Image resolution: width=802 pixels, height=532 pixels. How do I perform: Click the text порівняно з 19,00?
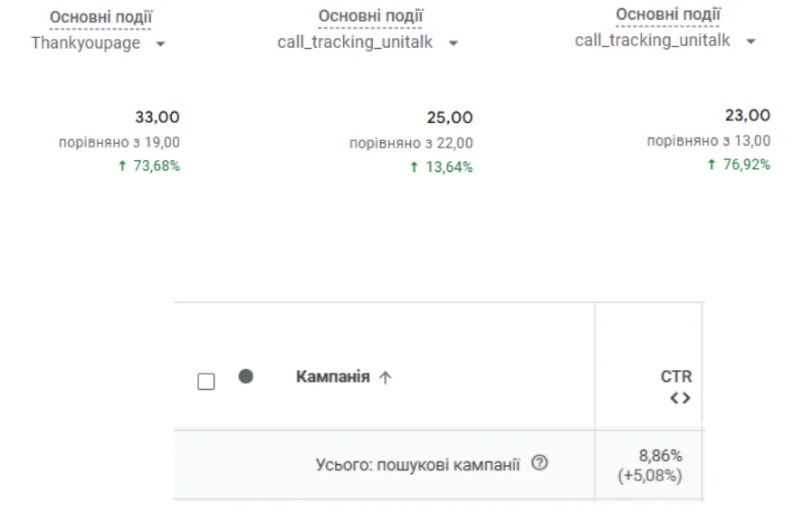[119, 142]
